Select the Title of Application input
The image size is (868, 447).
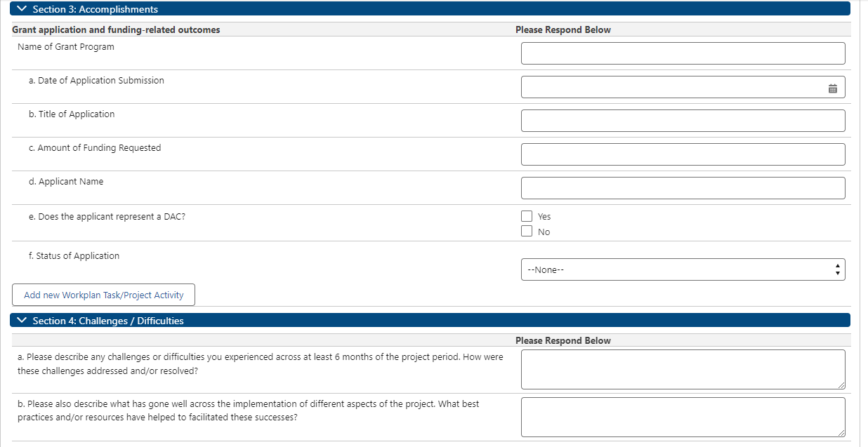[x=683, y=121]
